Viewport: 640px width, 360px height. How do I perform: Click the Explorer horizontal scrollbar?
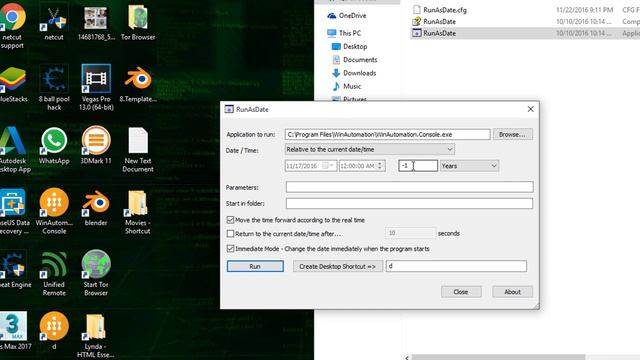[498, 357]
